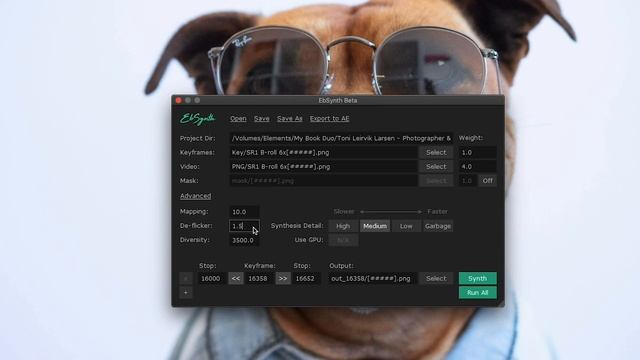The height and width of the screenshot is (360, 640).
Task: Click the Save link
Action: point(262,118)
